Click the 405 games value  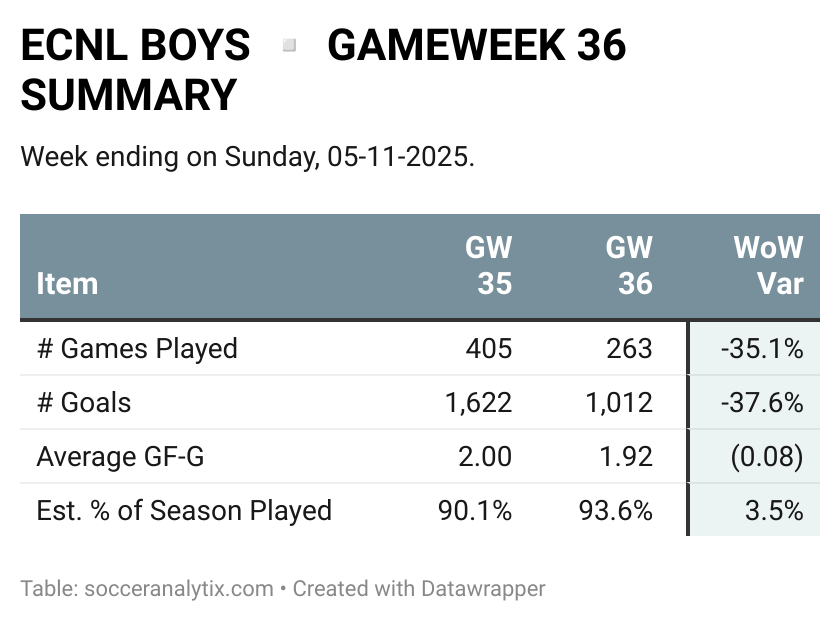click(x=489, y=349)
